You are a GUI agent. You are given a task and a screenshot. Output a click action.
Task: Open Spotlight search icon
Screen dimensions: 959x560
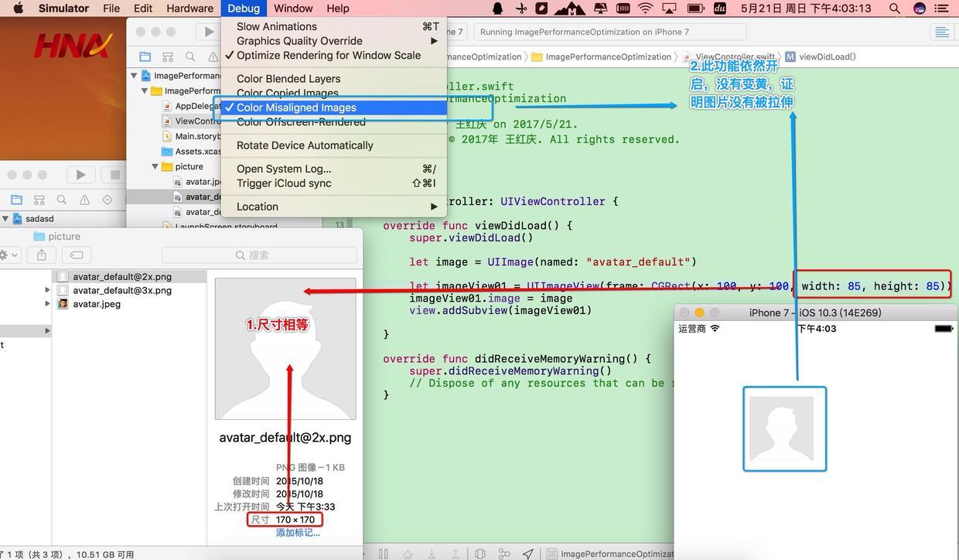[x=895, y=9]
